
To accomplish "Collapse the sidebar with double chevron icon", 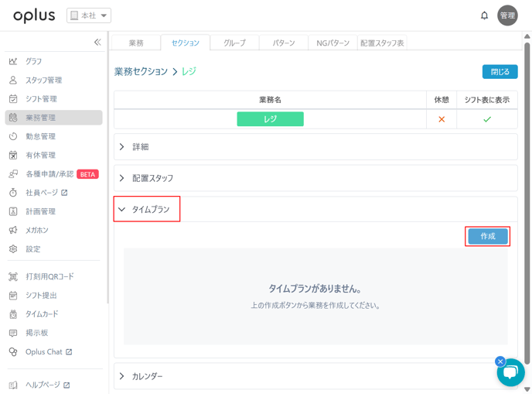I will pos(97,43).
